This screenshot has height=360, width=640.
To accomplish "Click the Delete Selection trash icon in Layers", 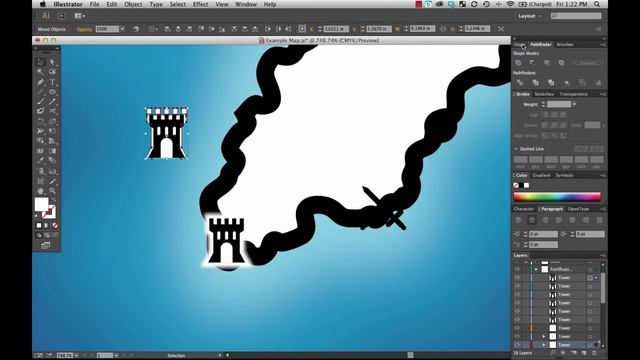I will pyautogui.click(x=594, y=353).
